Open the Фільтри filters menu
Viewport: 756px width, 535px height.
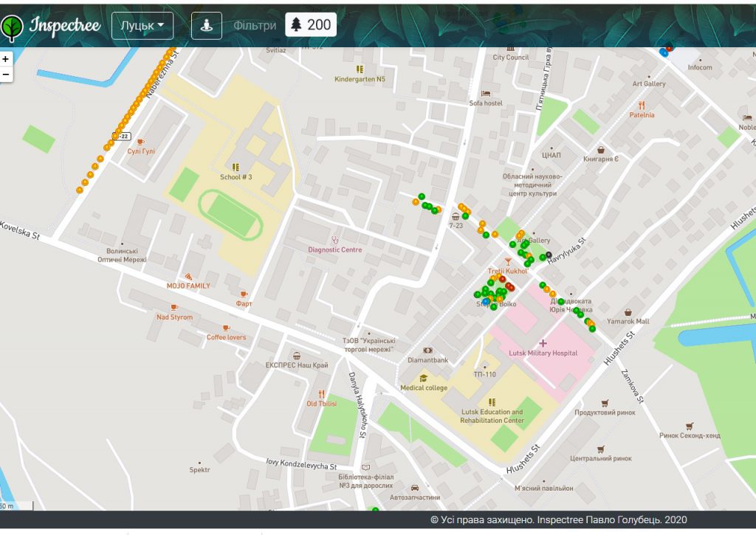[255, 25]
